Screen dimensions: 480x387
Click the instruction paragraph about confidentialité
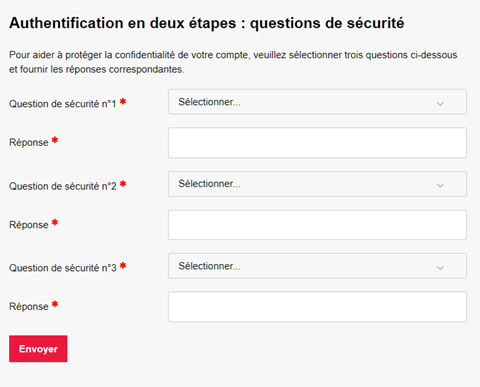coord(233,62)
